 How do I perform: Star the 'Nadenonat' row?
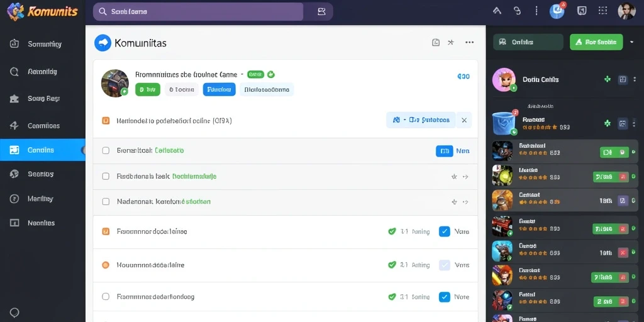click(454, 202)
